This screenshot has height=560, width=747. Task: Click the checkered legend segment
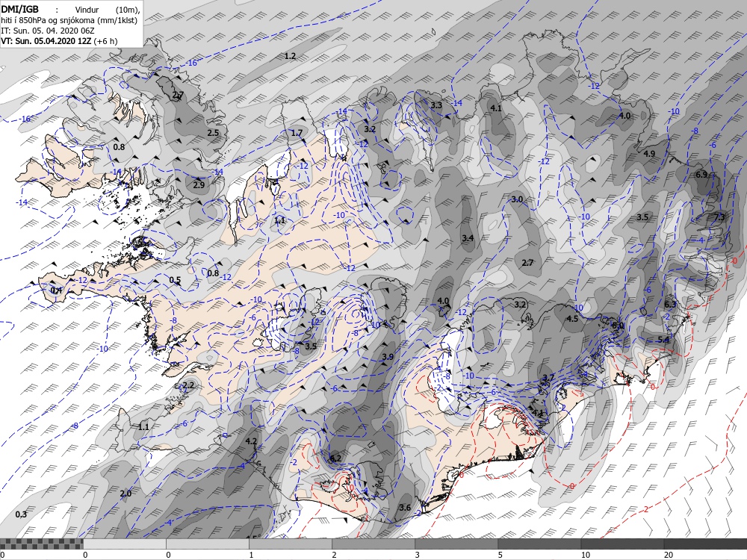41,544
